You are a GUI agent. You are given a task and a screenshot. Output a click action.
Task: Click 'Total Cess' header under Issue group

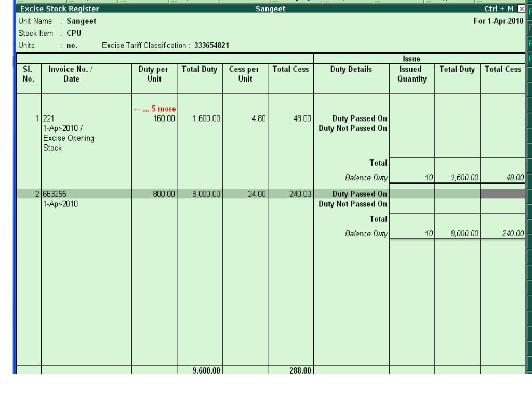(503, 69)
